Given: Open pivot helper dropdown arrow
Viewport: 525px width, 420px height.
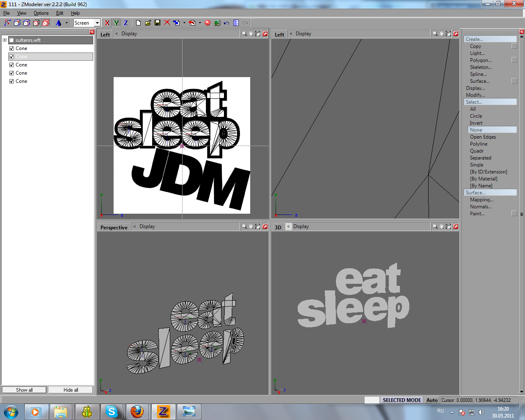Looking at the screenshot, I should tap(66, 23).
